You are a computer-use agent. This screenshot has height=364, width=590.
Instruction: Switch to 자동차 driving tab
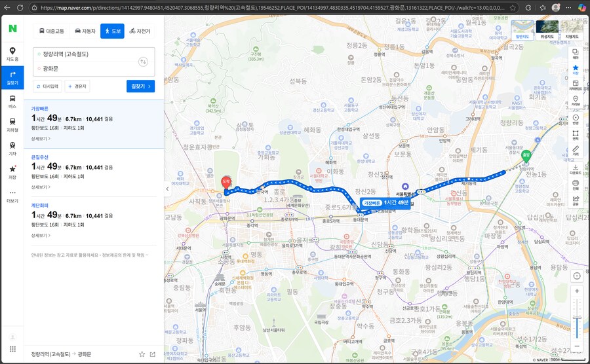85,31
